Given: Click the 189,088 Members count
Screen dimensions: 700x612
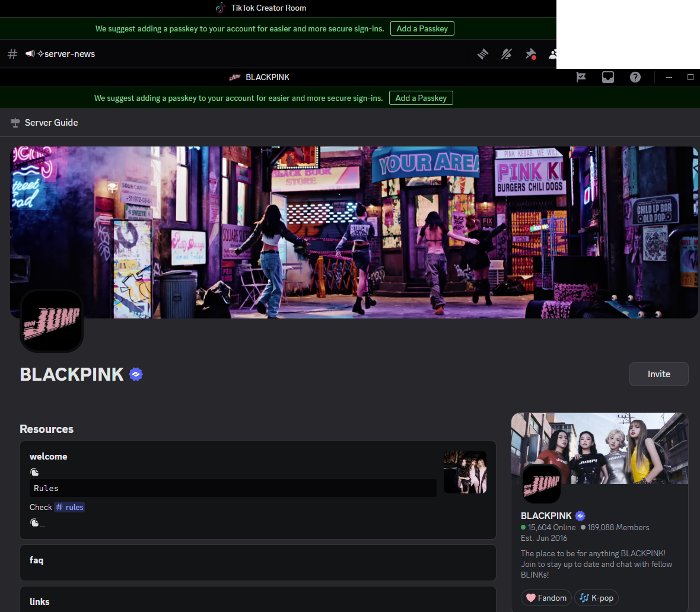Looking at the screenshot, I should (x=618, y=528).
